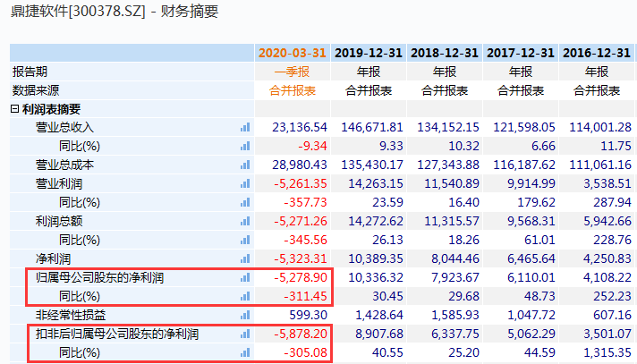Screen dimensions: 637x364
Task: Collapse the 利润表摘要 section
Action: (x=14, y=109)
